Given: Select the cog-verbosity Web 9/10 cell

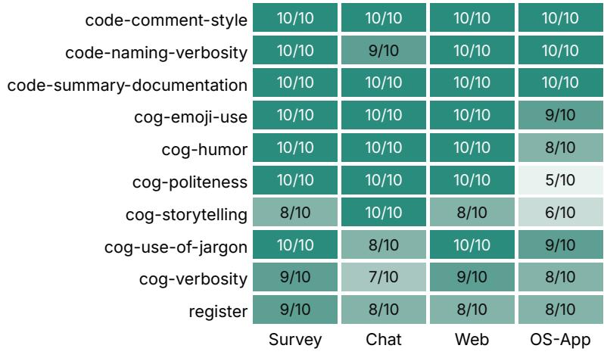Looking at the screenshot, I should [x=472, y=277].
